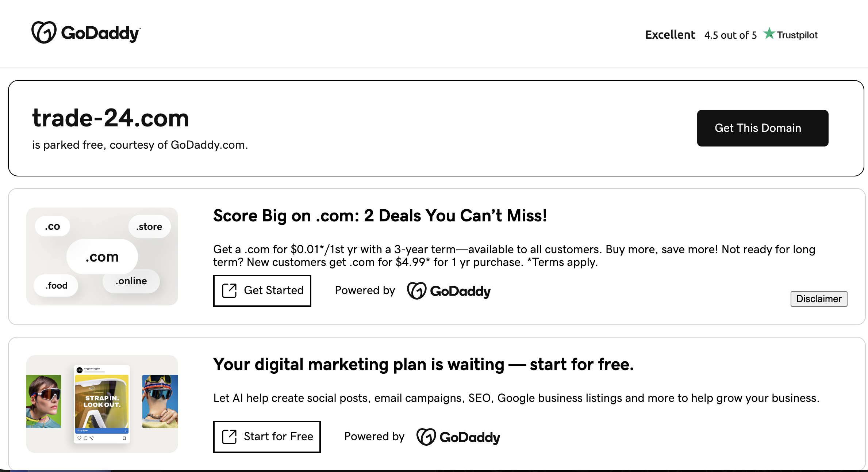Click the external-link icon beside Start for Free
The width and height of the screenshot is (868, 472).
pos(230,437)
